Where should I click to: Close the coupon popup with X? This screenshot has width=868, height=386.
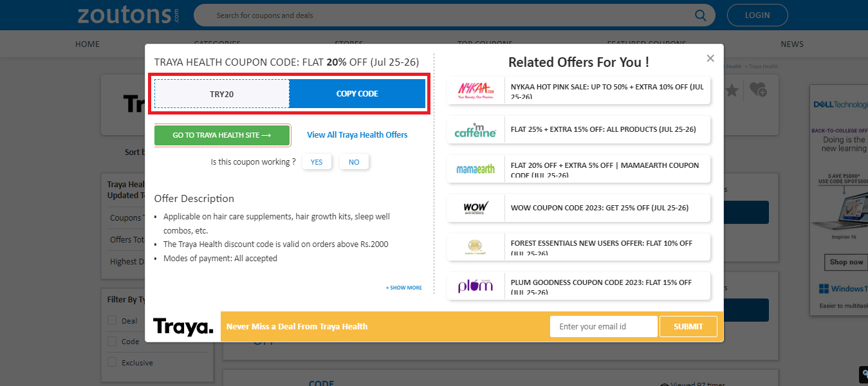[710, 58]
